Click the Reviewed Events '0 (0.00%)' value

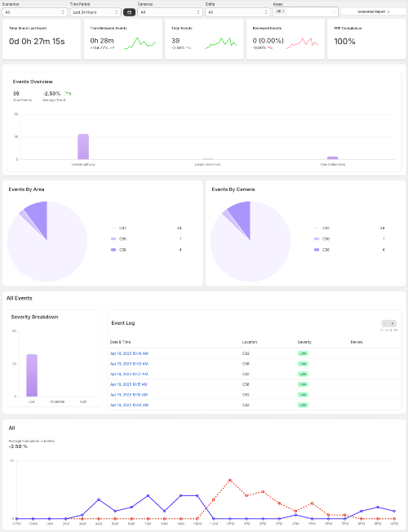(268, 41)
